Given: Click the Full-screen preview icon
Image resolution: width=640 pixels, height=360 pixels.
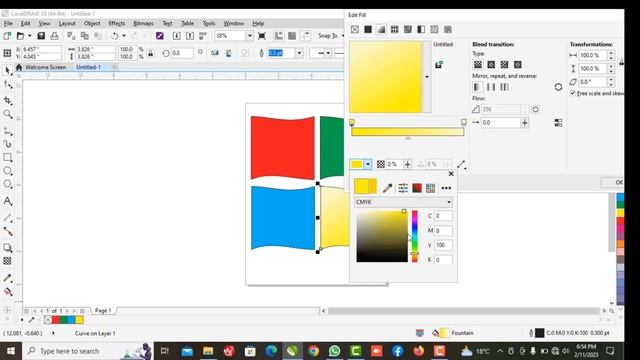Looking at the screenshot, I should [262, 36].
